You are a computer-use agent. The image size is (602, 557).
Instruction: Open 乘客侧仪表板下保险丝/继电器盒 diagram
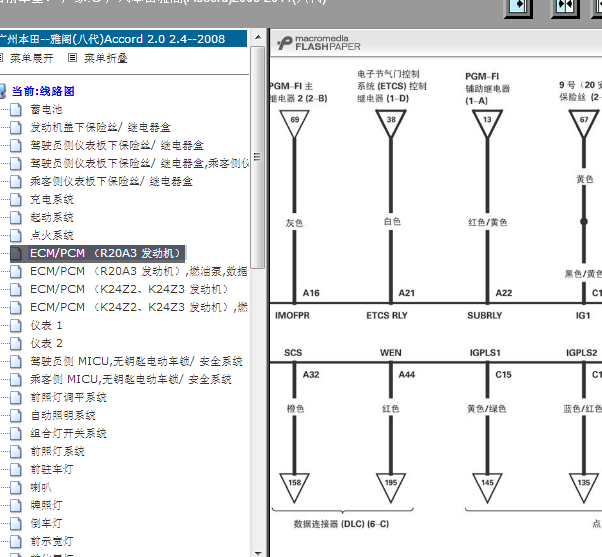click(x=111, y=182)
